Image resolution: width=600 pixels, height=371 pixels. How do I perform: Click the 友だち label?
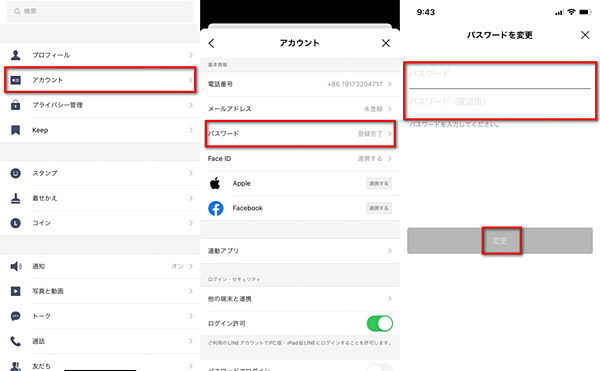point(41,366)
